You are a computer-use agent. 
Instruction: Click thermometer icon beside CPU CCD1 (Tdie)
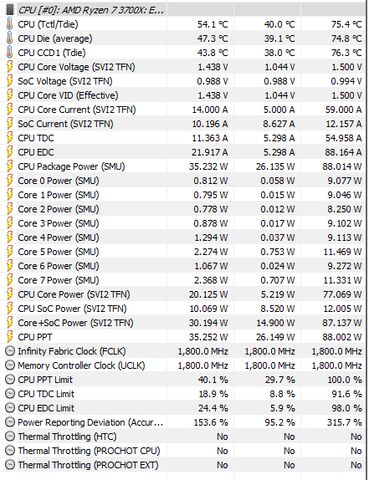coord(10,53)
